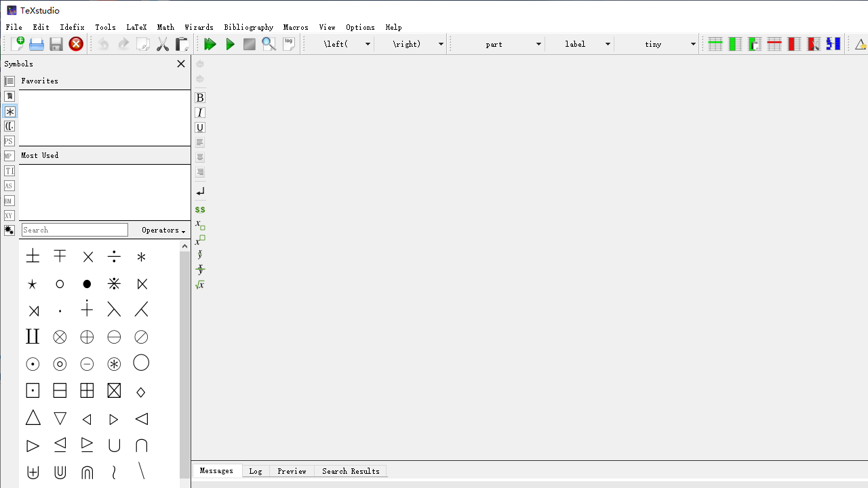
Task: Open the part sectioning dropdown
Action: click(x=539, y=43)
